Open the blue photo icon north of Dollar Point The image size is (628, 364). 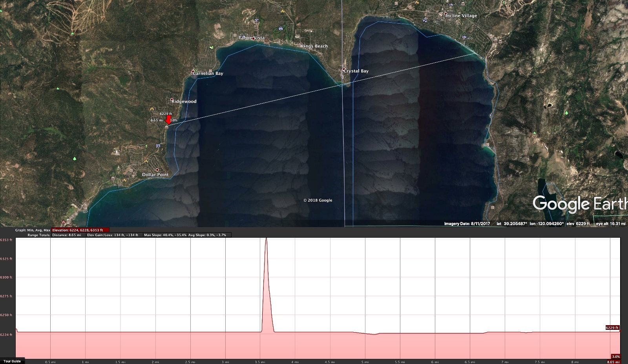pos(158,146)
